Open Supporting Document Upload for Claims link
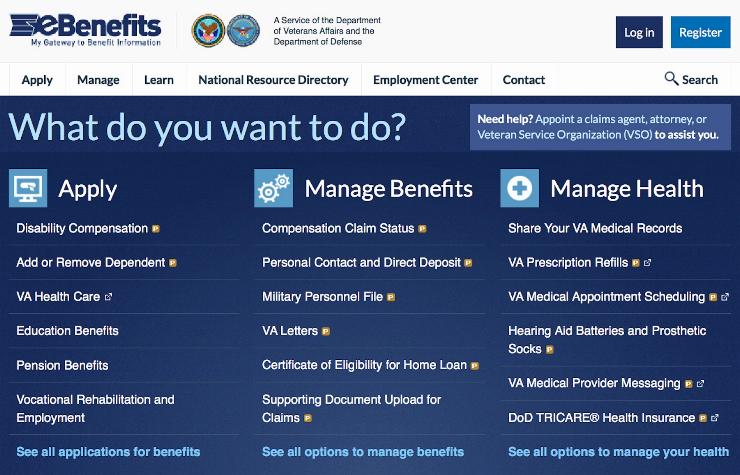 352,408
